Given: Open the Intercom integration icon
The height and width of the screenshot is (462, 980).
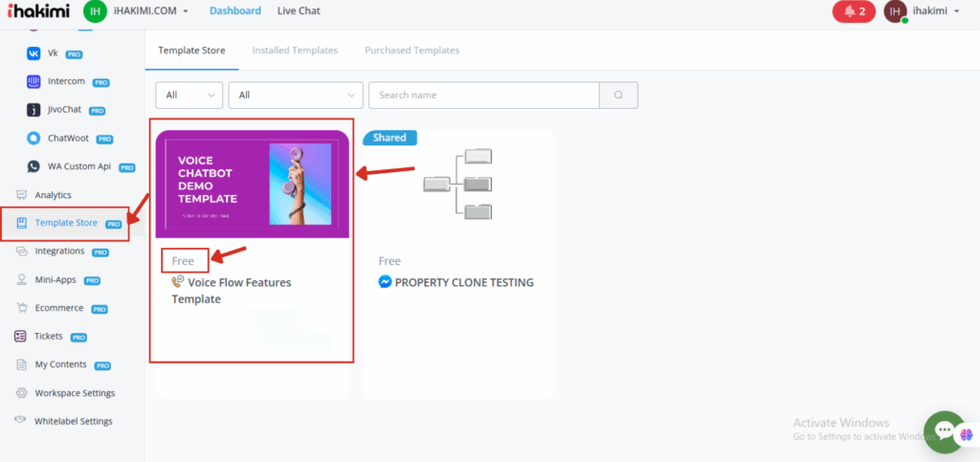Looking at the screenshot, I should point(33,81).
